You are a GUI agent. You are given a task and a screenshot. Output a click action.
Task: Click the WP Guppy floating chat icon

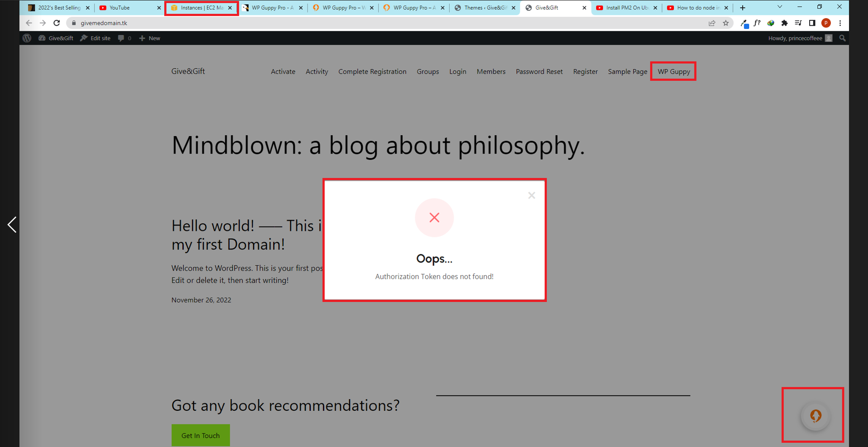pos(815,416)
